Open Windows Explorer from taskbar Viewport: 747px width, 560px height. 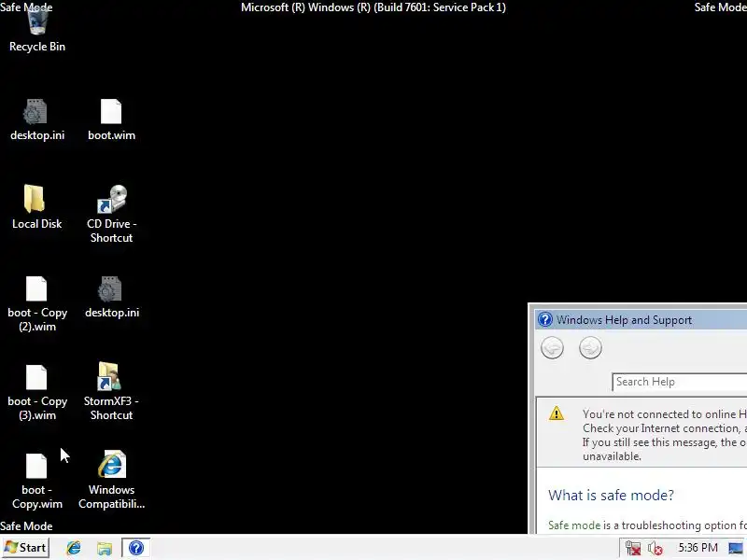[x=105, y=548]
